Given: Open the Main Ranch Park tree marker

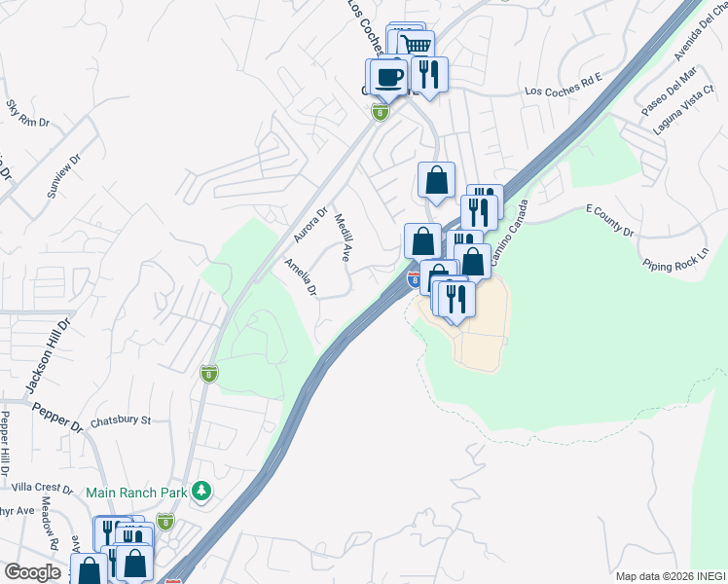Looking at the screenshot, I should pyautogui.click(x=201, y=492).
